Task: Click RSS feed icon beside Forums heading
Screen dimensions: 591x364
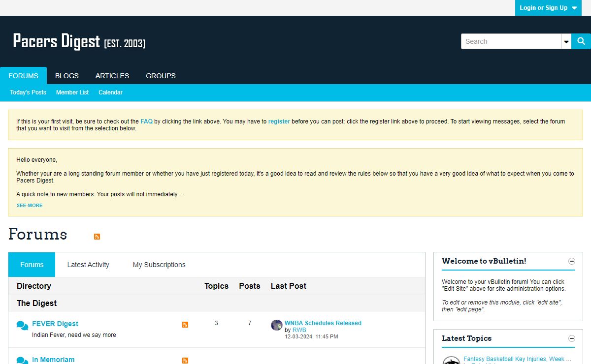Action: [x=97, y=237]
